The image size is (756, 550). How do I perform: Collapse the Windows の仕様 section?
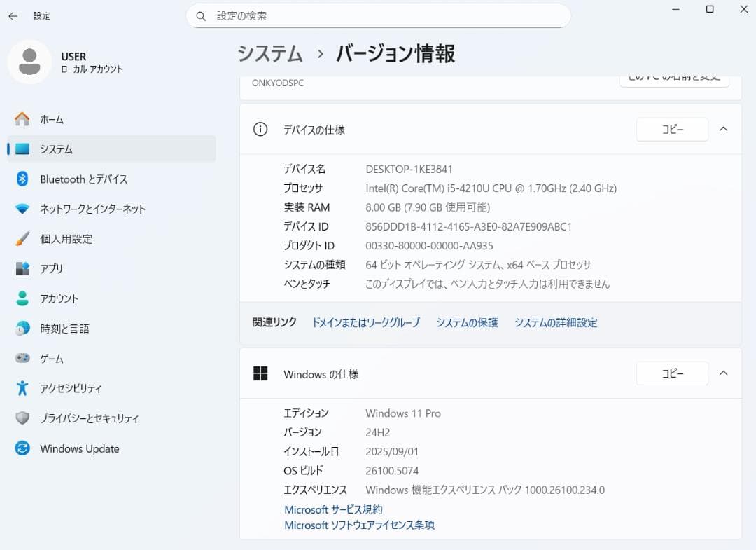(x=724, y=373)
